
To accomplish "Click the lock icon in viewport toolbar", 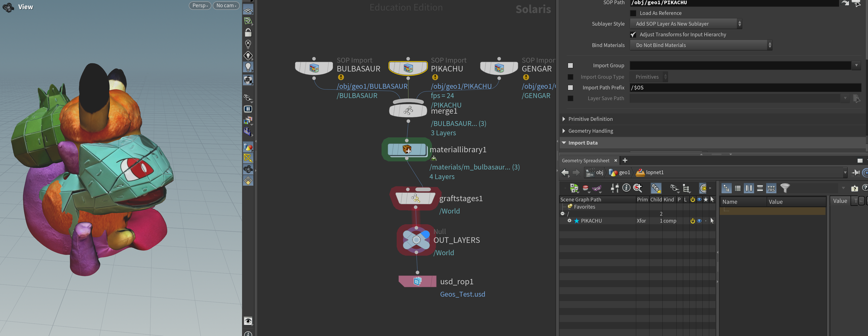I will 248,33.
